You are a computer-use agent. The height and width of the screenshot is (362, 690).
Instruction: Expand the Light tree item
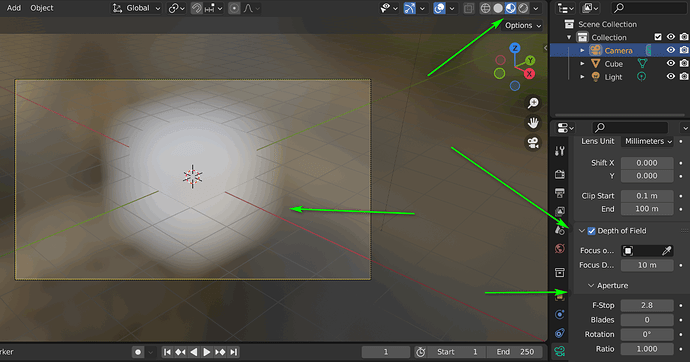tap(582, 77)
